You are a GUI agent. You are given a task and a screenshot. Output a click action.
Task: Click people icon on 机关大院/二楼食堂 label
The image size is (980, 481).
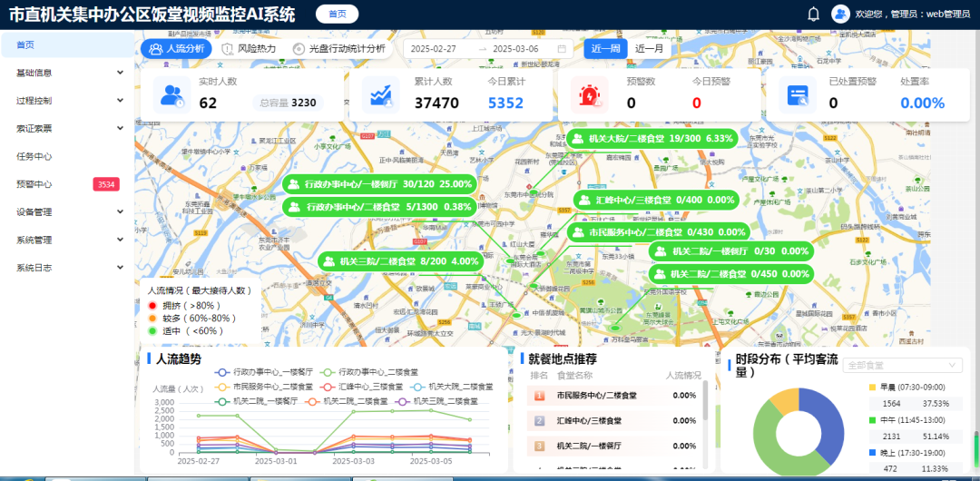[x=578, y=139]
